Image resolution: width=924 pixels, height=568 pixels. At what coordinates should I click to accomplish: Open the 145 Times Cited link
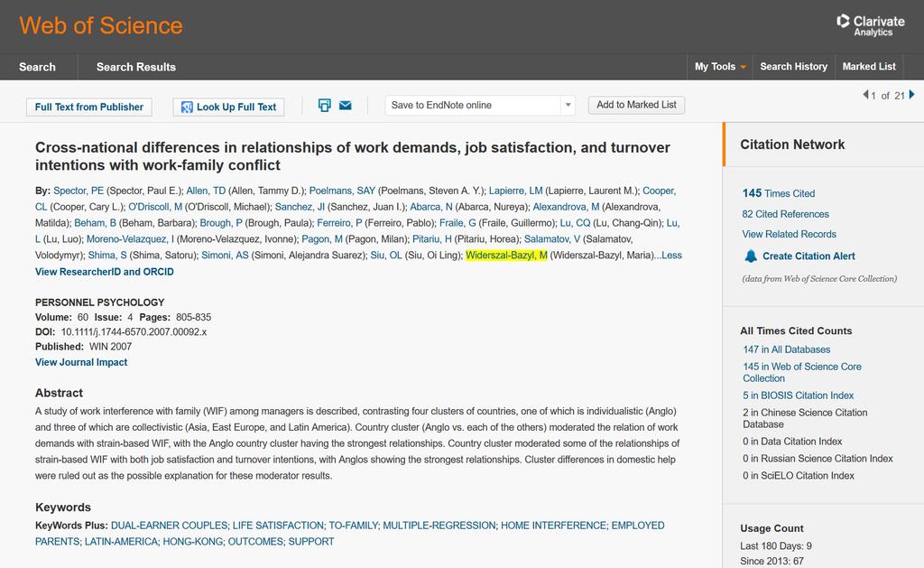pos(779,193)
